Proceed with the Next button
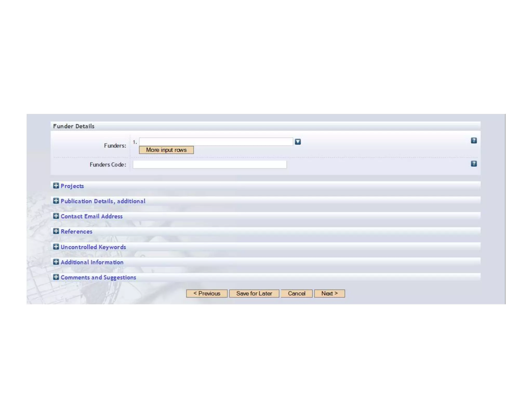 (x=329, y=294)
